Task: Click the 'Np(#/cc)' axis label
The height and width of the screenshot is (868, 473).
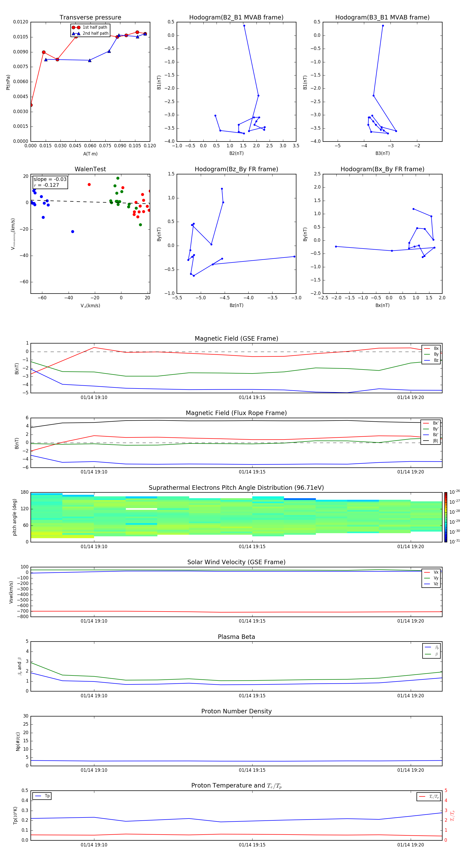Action: click(x=18, y=741)
